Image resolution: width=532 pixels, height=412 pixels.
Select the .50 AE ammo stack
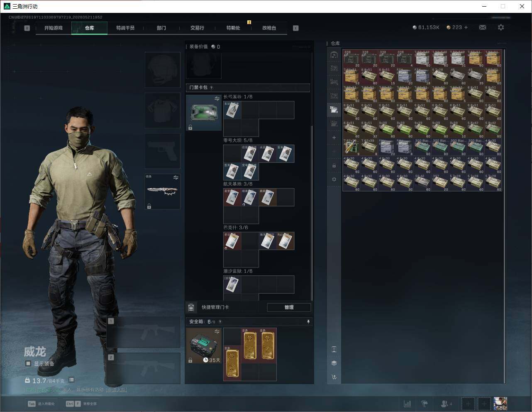point(422,183)
